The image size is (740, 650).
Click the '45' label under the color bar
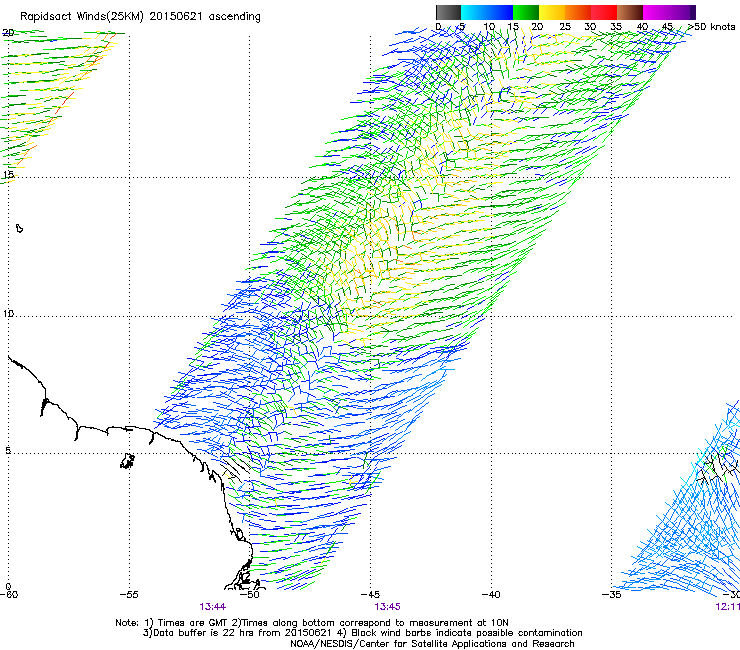point(667,27)
